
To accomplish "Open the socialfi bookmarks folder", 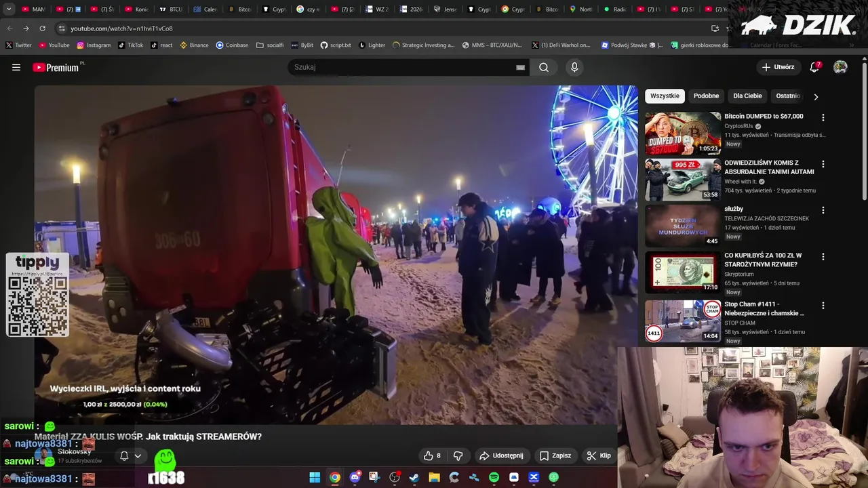I will point(270,45).
